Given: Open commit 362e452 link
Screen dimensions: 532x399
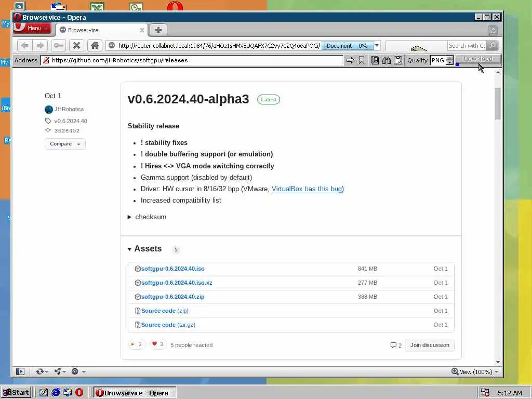Looking at the screenshot, I should tap(67, 130).
